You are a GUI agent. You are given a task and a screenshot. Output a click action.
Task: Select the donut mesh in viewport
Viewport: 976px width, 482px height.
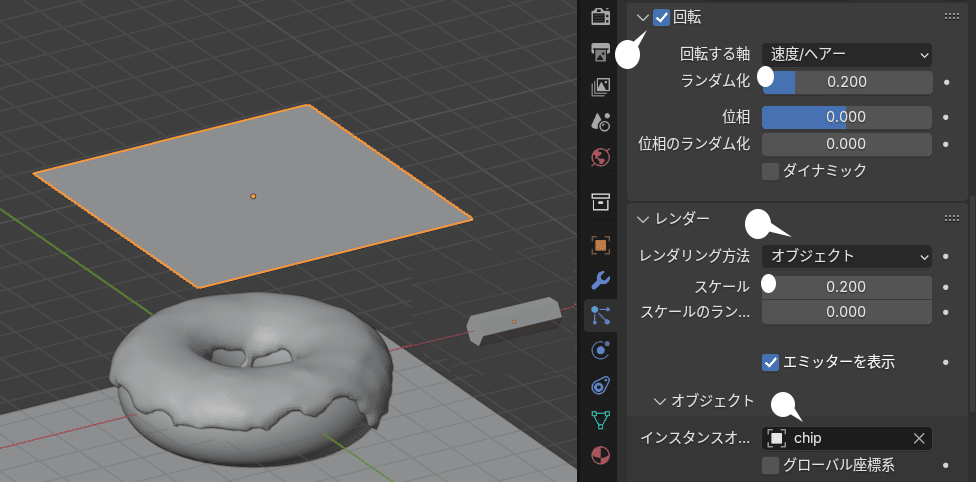pos(252,380)
